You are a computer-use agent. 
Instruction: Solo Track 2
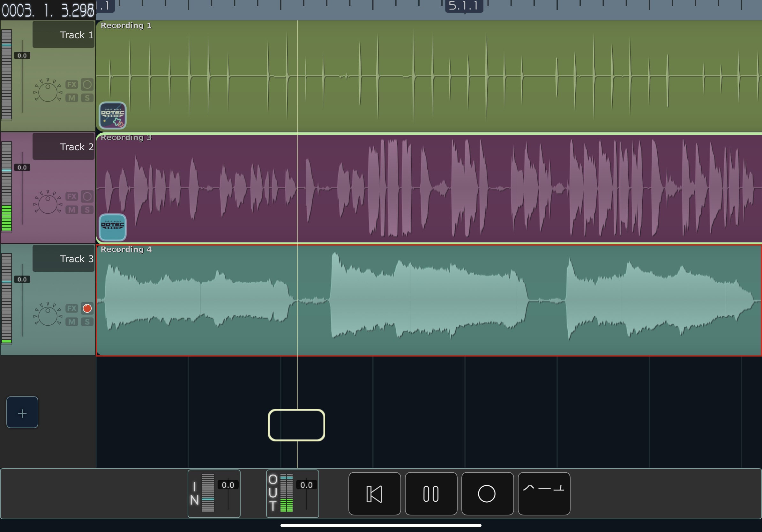87,210
